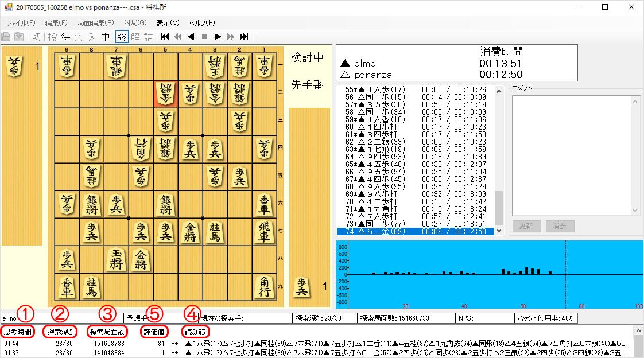
Task: Click the 解 (analyze) toolbar button
Action: pyautogui.click(x=135, y=37)
